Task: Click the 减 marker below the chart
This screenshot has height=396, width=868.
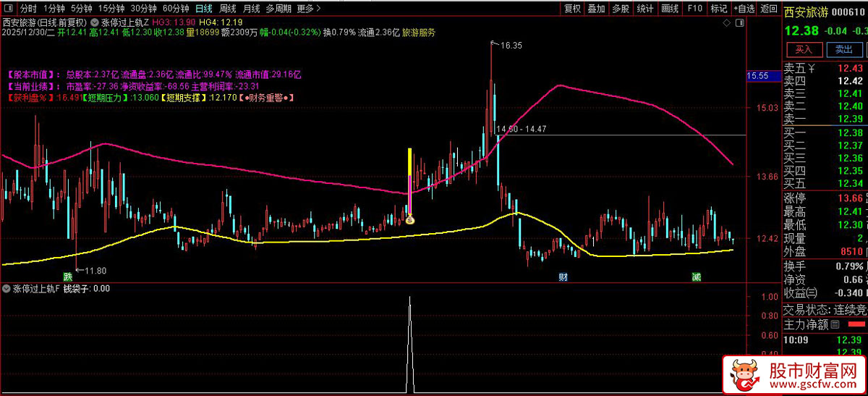Action: tap(696, 277)
